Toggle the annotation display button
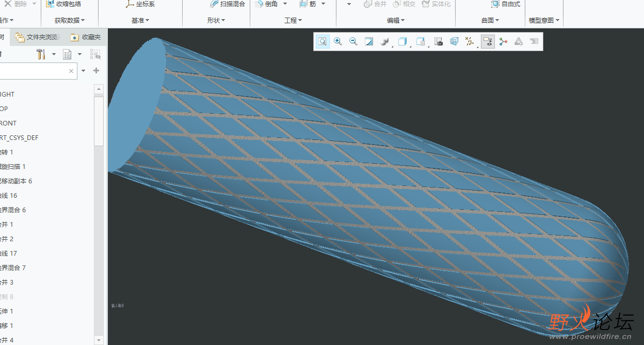Viewport: 644px width, 345px height. coord(488,42)
